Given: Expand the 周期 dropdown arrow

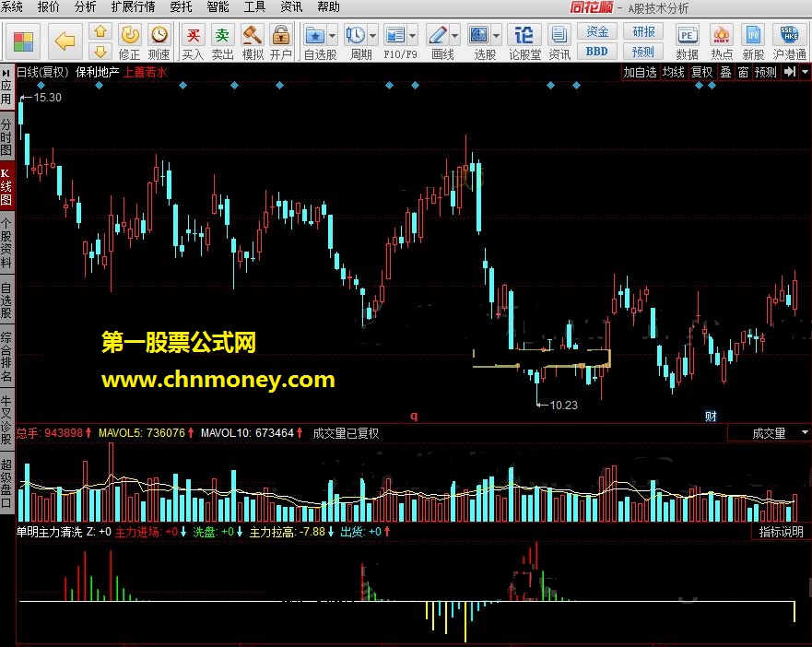Looking at the screenshot, I should 373,36.
